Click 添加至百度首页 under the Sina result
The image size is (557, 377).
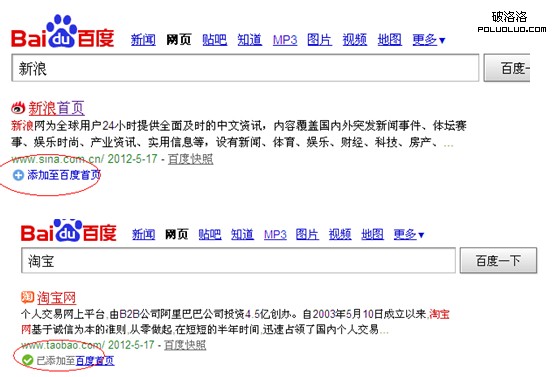[x=64, y=175]
